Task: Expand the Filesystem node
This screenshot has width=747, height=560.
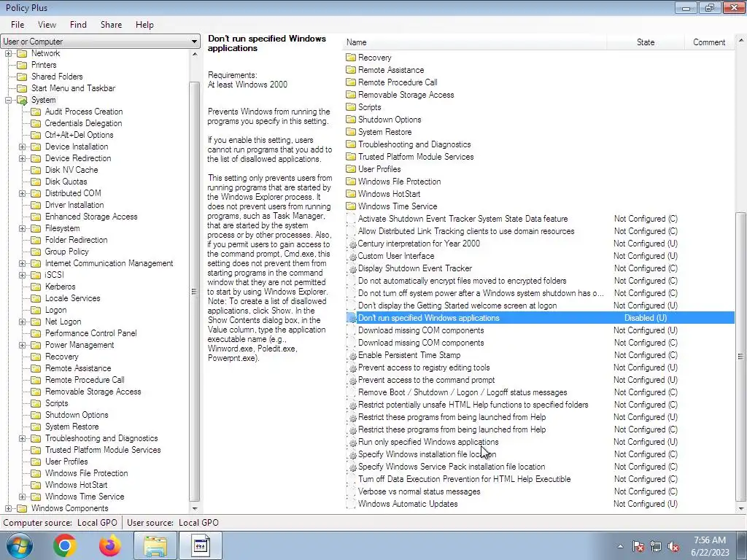Action: 22,228
